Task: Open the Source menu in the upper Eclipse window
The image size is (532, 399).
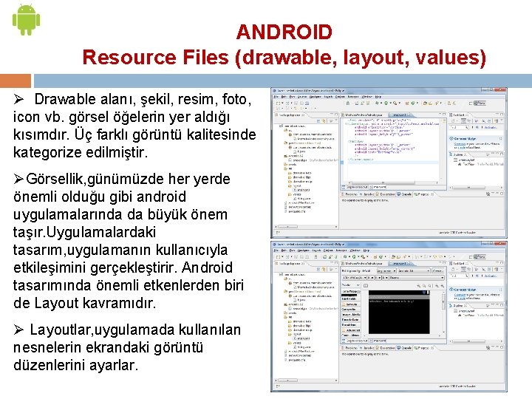Action: [x=302, y=97]
